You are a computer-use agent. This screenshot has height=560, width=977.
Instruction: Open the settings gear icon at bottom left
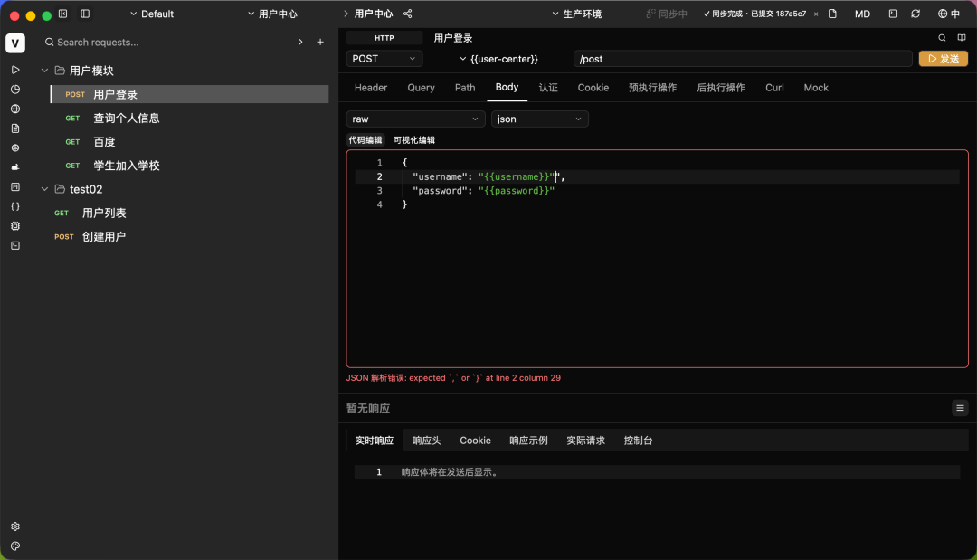[15, 527]
